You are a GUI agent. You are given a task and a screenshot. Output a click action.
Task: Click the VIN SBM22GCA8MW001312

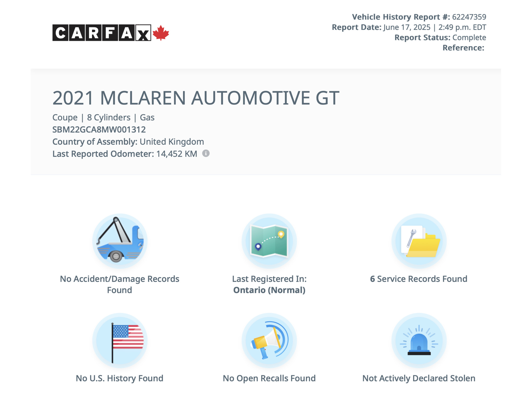coord(99,129)
